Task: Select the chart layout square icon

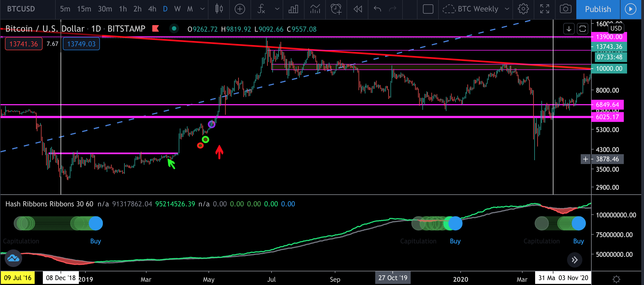Action: tap(428, 9)
